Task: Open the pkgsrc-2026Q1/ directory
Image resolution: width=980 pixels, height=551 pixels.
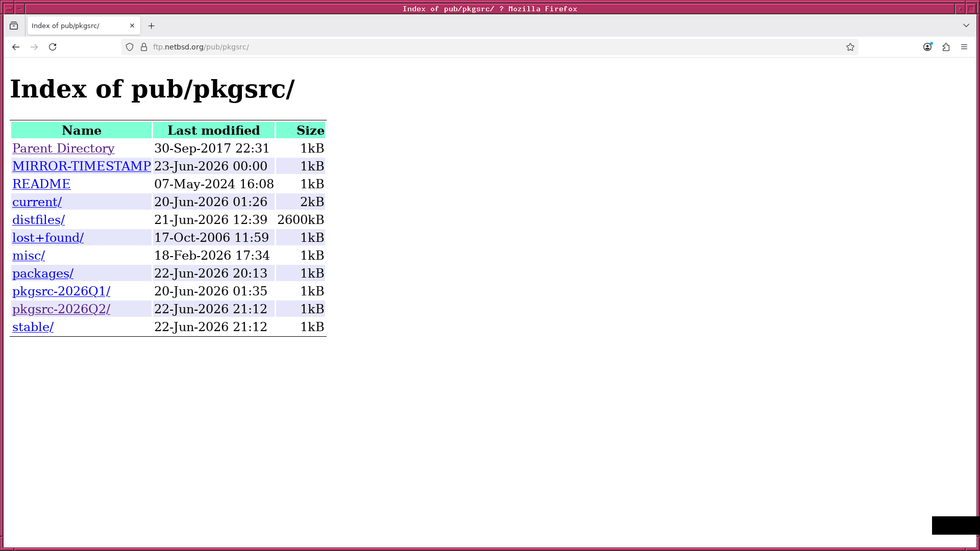Action: [61, 291]
